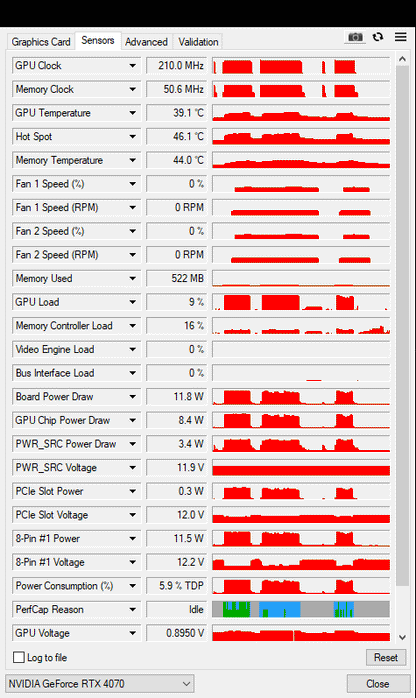Click the PCIe Slot Voltage 12.0 V value
416x698 pixels.
tap(177, 515)
